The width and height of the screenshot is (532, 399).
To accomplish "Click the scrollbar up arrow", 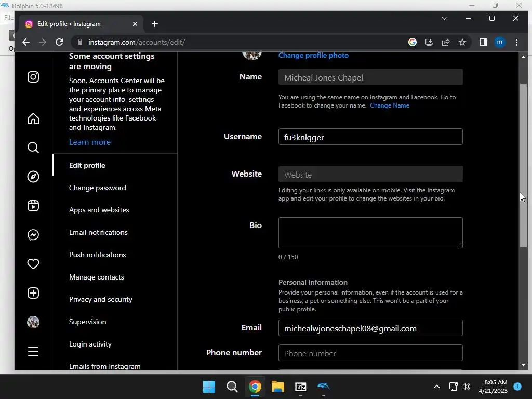I will pyautogui.click(x=523, y=57).
